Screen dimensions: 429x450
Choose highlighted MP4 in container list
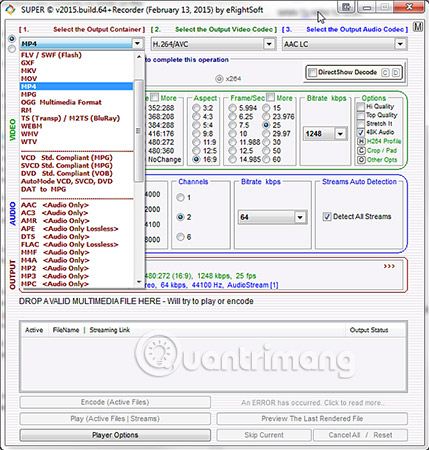click(76, 87)
